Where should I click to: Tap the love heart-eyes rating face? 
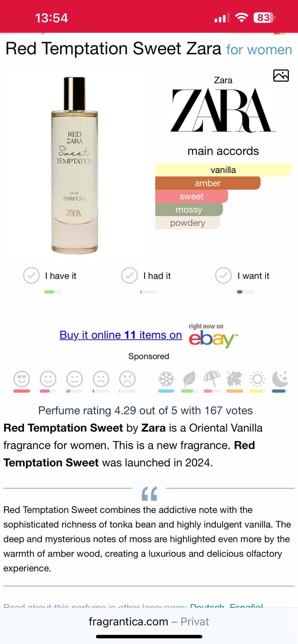click(22, 379)
